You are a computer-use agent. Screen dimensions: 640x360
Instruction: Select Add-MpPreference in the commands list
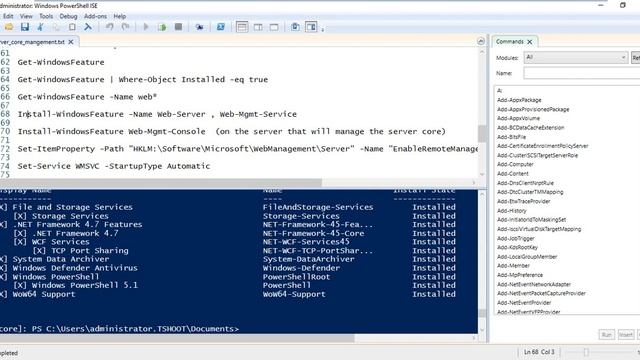[520, 275]
